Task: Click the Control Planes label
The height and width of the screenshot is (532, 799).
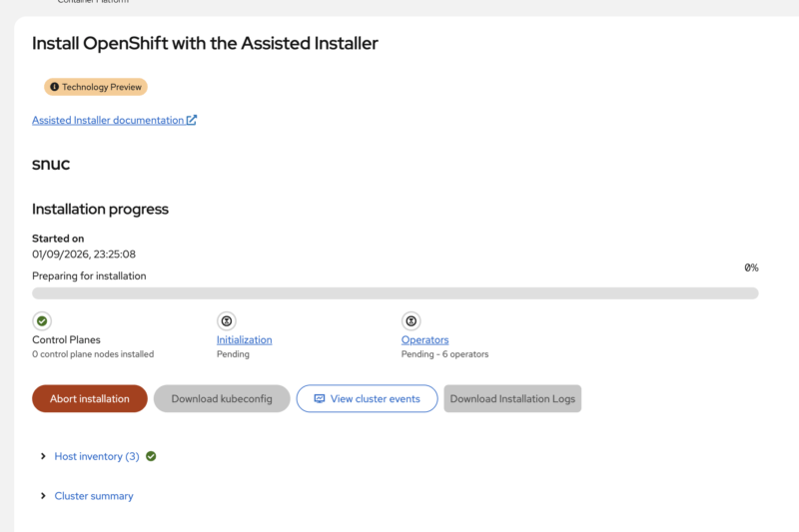Action: pos(66,339)
